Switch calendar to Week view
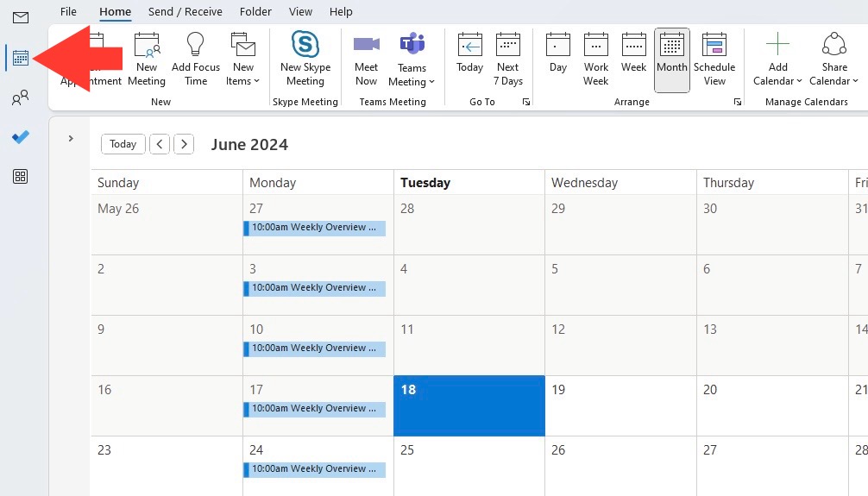 pyautogui.click(x=633, y=60)
